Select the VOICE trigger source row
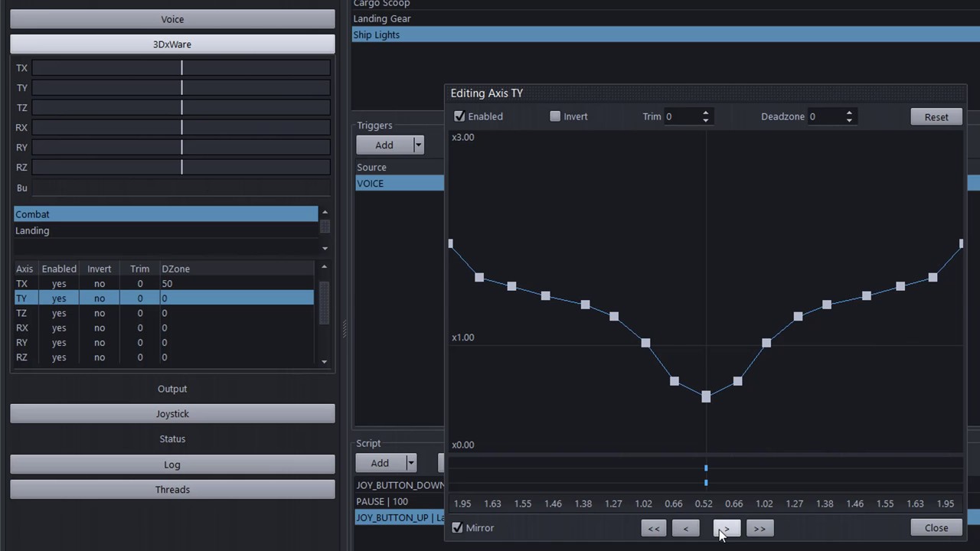The height and width of the screenshot is (551, 980). [400, 184]
